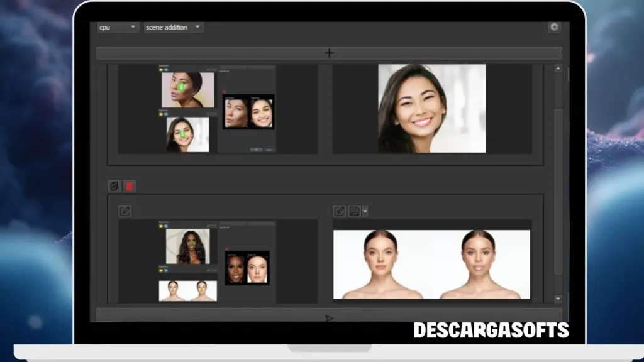The image size is (644, 362).
Task: Click the process arrow at the bottom
Action: point(328,318)
